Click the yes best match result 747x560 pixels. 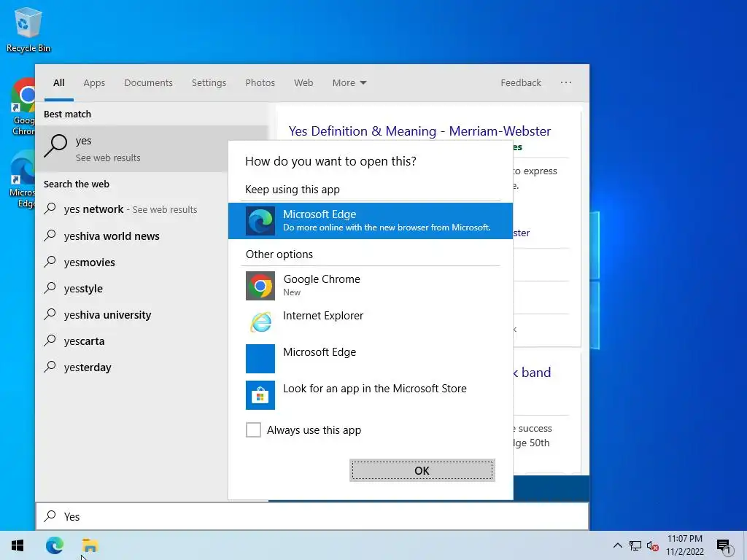pyautogui.click(x=133, y=149)
